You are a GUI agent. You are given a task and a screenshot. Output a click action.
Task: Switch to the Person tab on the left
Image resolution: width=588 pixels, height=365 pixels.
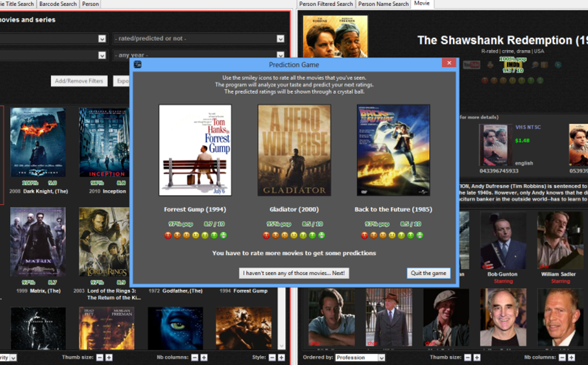coord(91,4)
